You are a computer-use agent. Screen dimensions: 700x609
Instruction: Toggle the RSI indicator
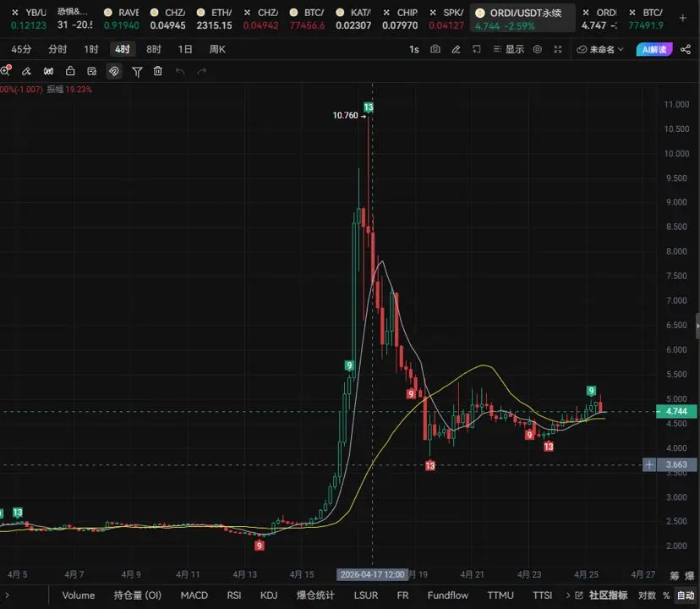[x=234, y=595]
